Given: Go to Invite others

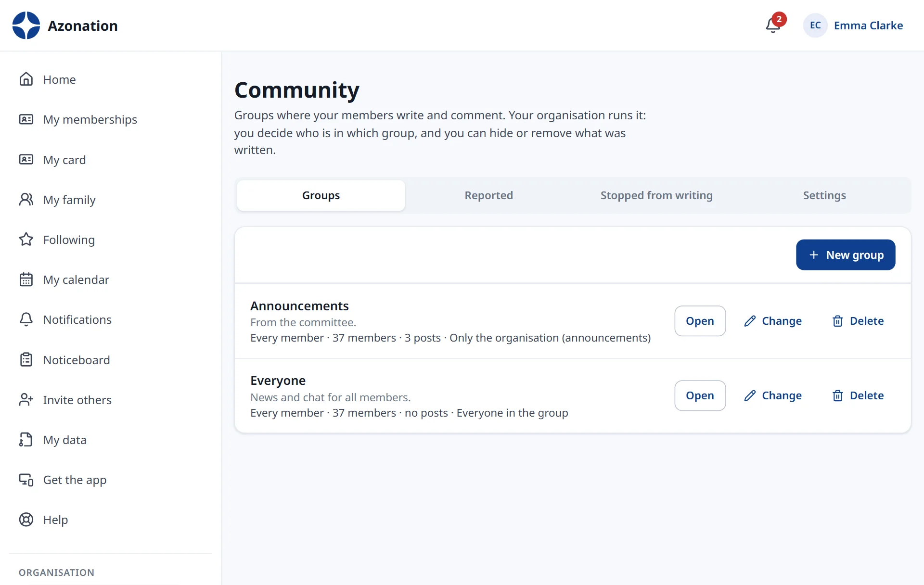Looking at the screenshot, I should 110,400.
